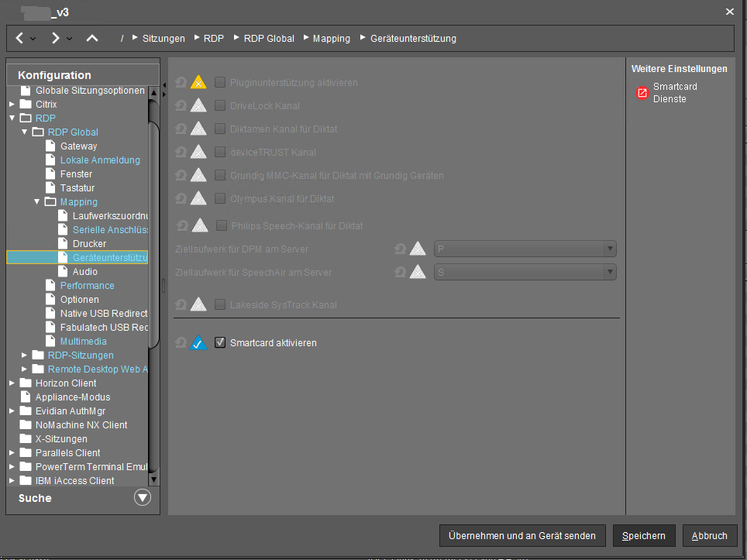747x560 pixels.
Task: Toggle Pluginunterstützung aktivieren checkbox
Action: [220, 82]
